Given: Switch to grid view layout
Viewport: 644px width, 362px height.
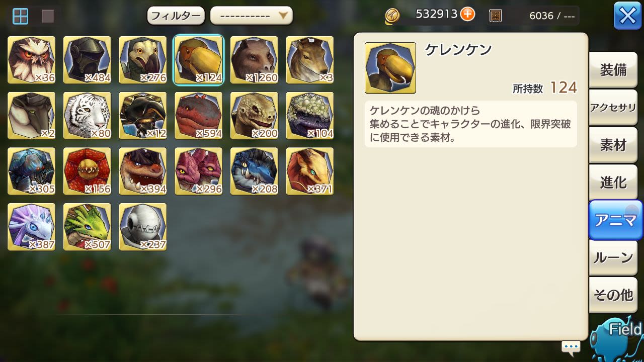Looking at the screenshot, I should point(20,16).
